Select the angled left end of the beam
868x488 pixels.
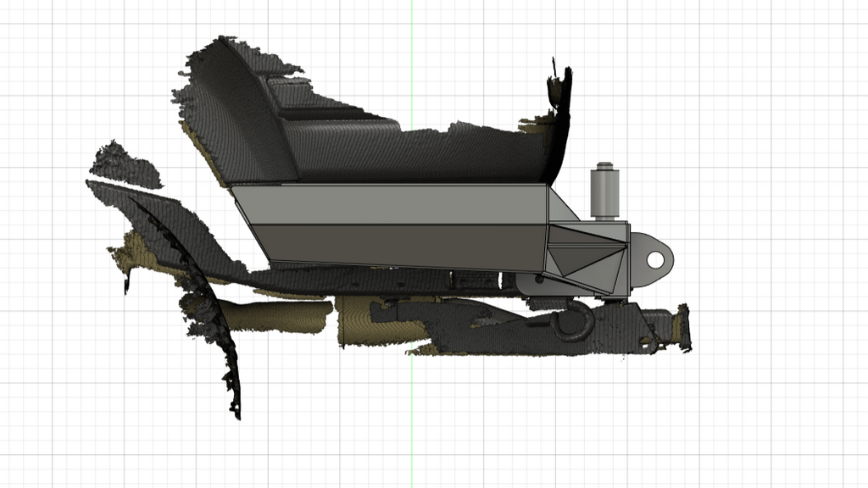coord(250,224)
